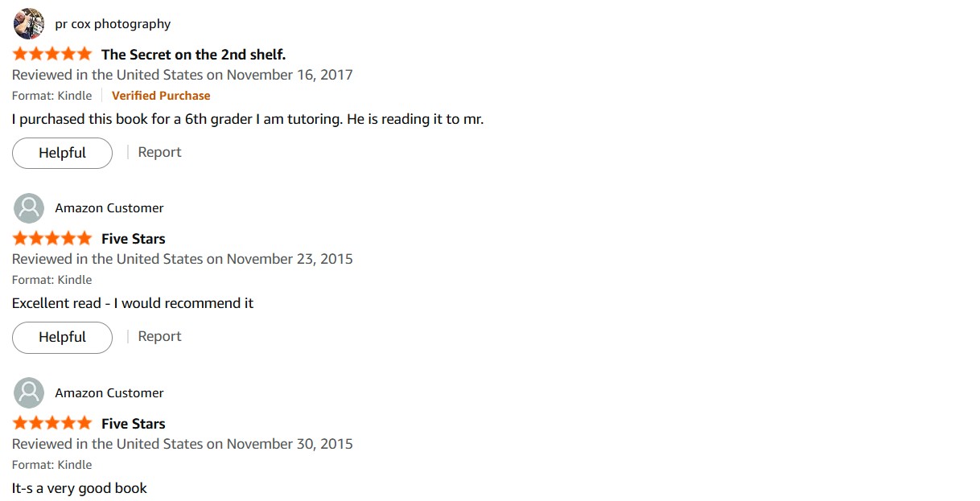
Task: Click star rating of the November 23, 2015 review
Action: pyautogui.click(x=52, y=239)
